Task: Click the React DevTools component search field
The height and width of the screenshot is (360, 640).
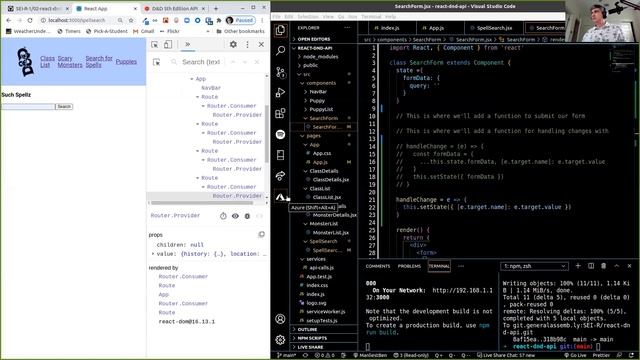Action: pyautogui.click(x=201, y=62)
